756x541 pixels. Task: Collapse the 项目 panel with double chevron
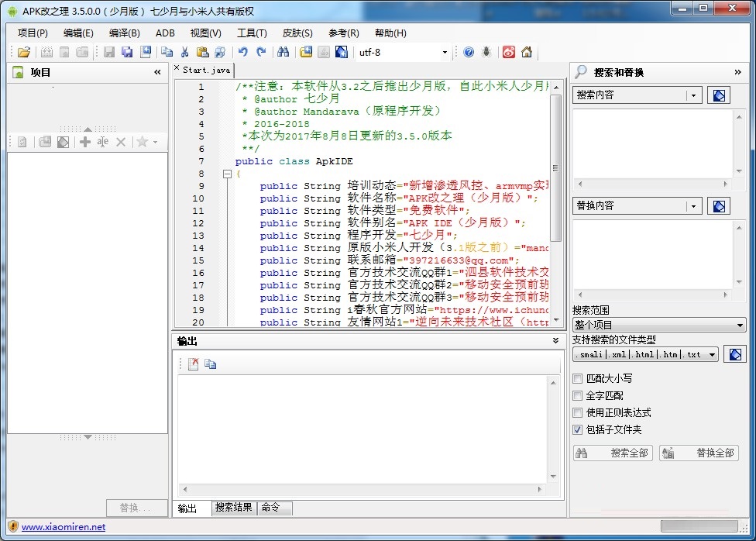(158, 72)
